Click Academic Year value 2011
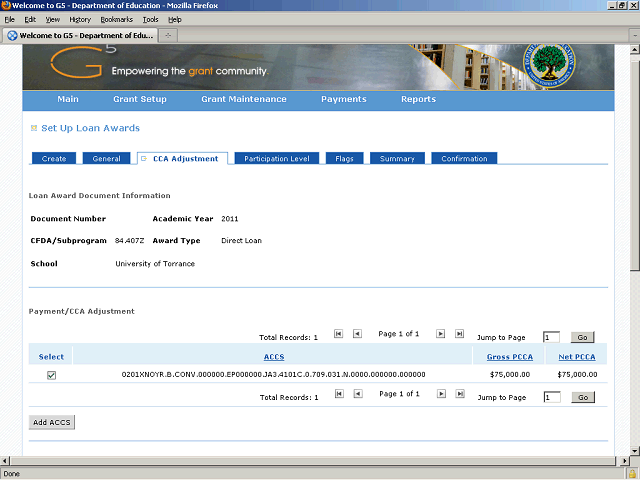 tap(230, 219)
